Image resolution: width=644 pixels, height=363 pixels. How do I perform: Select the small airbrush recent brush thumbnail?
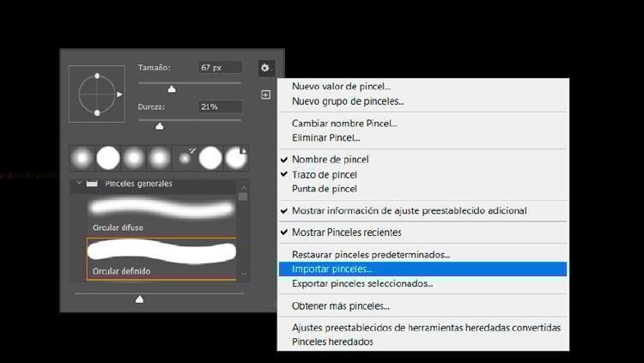pos(185,158)
